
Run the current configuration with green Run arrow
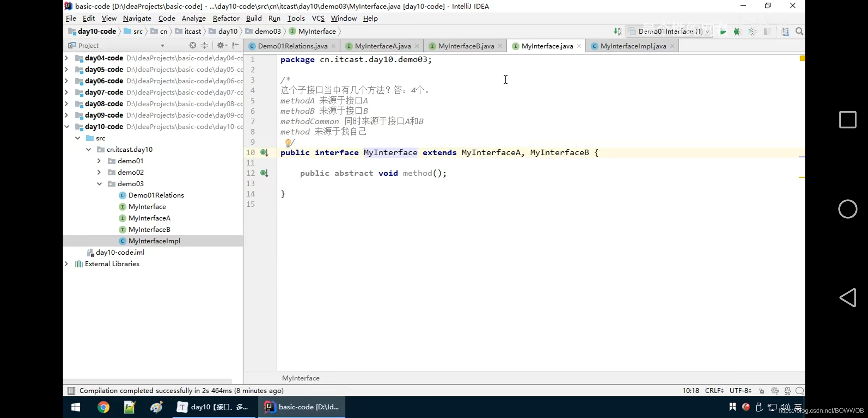(x=723, y=32)
